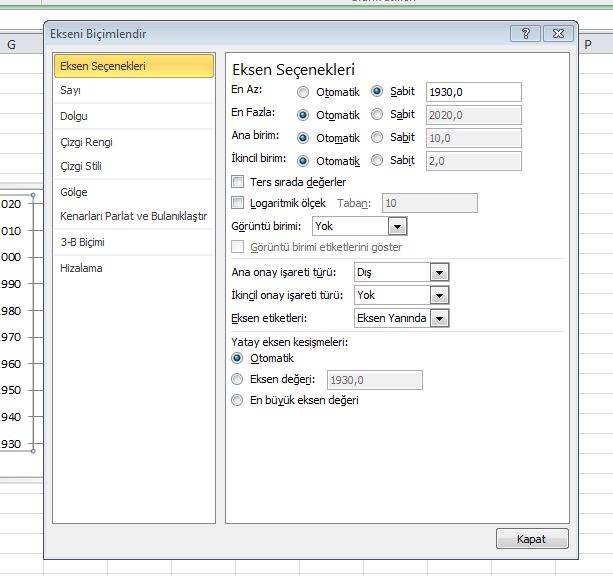Select Sabit for Ana birim
Image resolution: width=613 pixels, height=576 pixels.
(377, 137)
